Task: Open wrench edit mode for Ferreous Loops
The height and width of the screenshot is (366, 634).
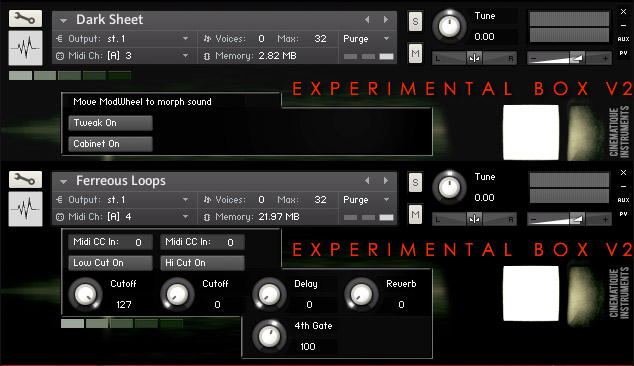Action: tap(25, 180)
